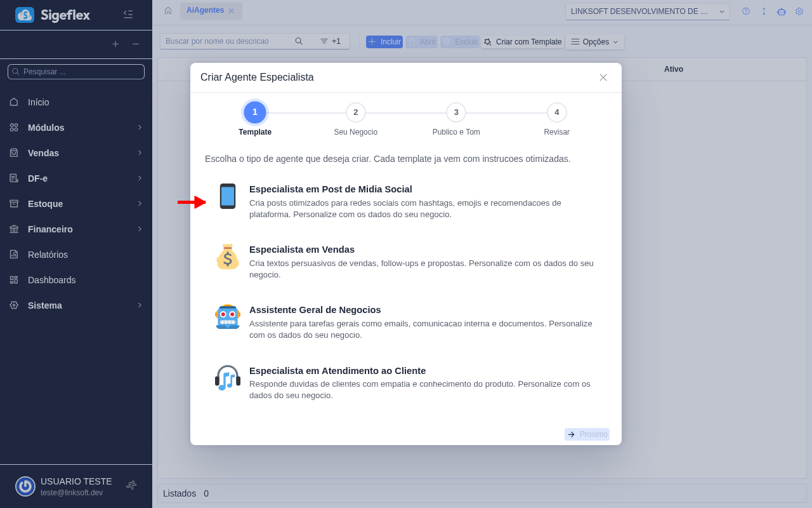Open Dashboards from the sidebar
Screen dimensions: 812x508
[52, 280]
